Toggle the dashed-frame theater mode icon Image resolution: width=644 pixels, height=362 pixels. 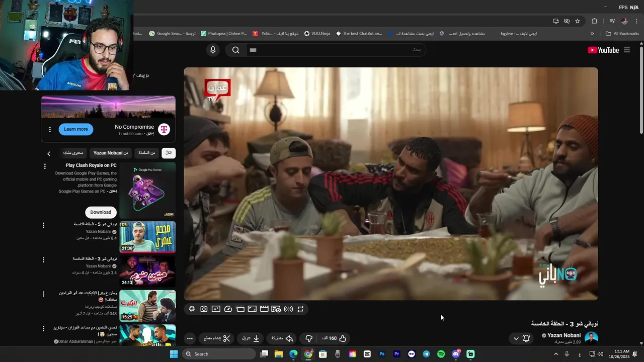click(240, 309)
